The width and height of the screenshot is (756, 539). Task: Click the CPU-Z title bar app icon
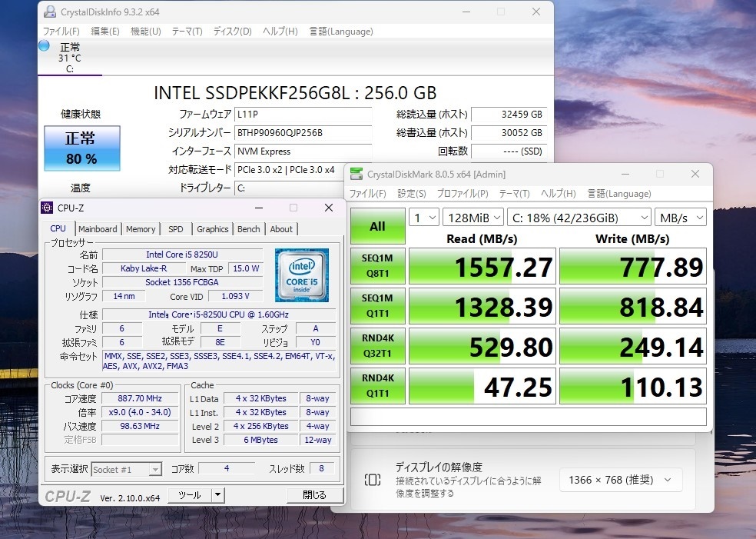47,208
